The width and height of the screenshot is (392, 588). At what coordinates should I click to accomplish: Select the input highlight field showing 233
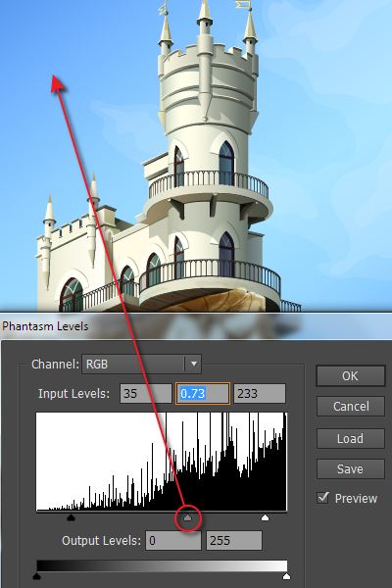tap(260, 393)
